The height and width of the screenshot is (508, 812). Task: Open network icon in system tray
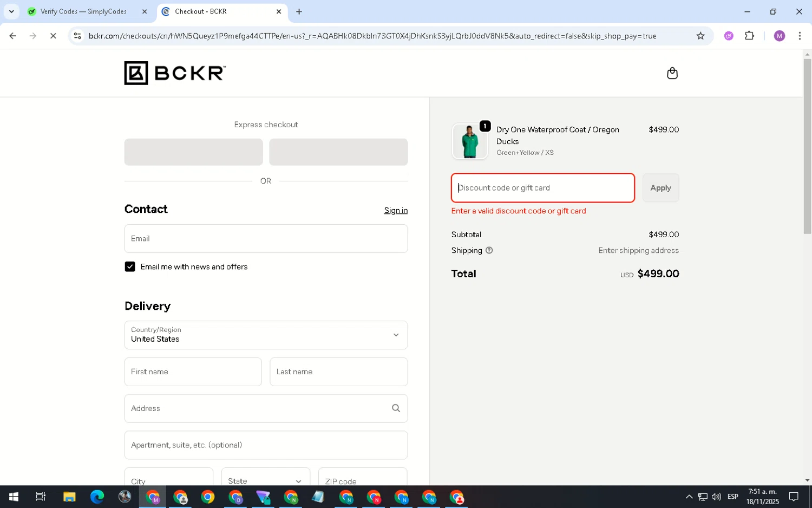pos(703,497)
